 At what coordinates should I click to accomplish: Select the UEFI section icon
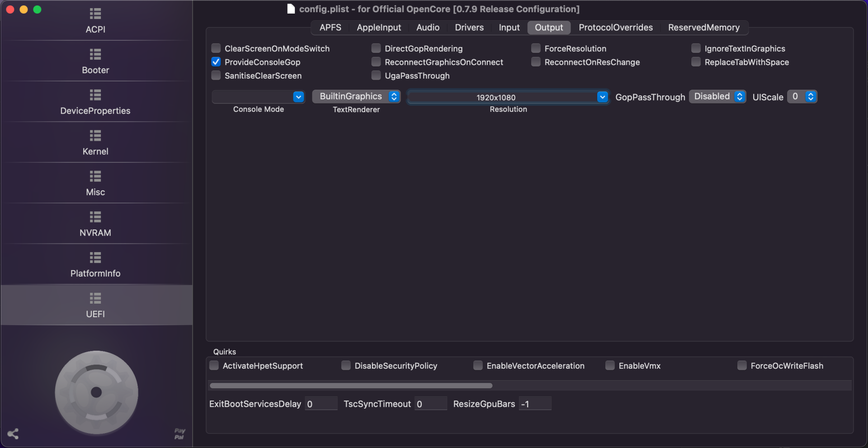click(95, 299)
